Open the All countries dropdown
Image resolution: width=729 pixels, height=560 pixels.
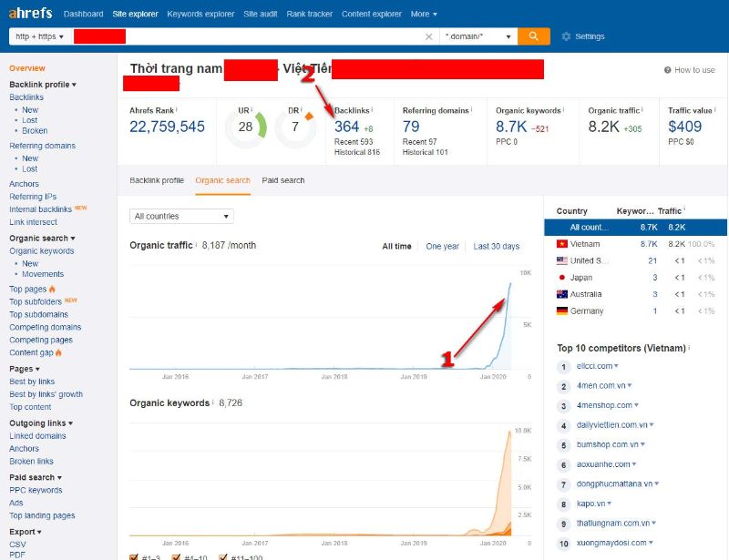click(181, 216)
